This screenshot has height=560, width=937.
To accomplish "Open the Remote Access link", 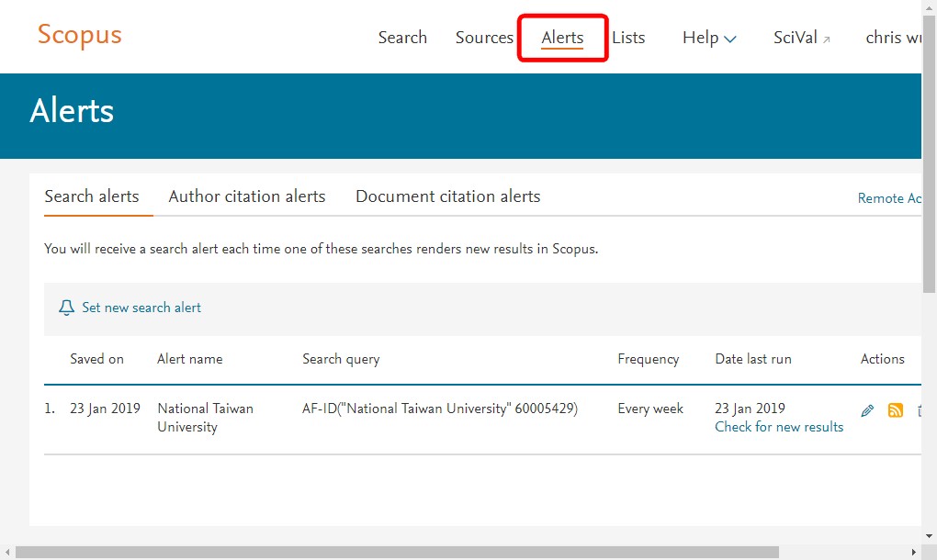I will point(889,198).
